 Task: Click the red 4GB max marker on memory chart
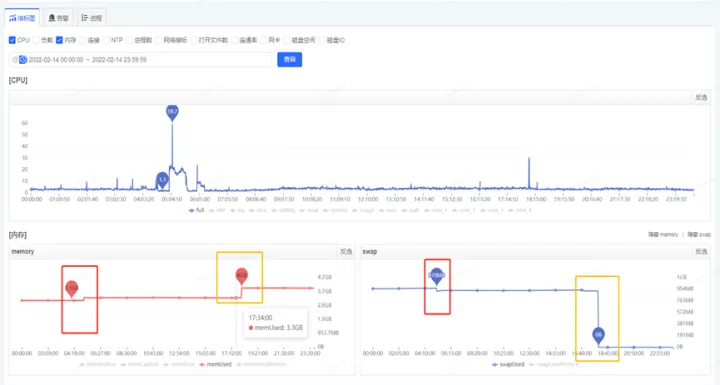242,276
